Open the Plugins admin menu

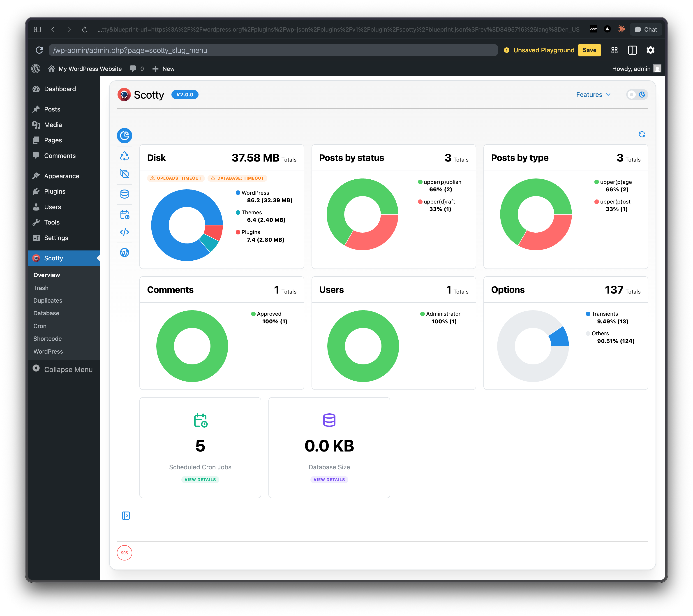55,191
